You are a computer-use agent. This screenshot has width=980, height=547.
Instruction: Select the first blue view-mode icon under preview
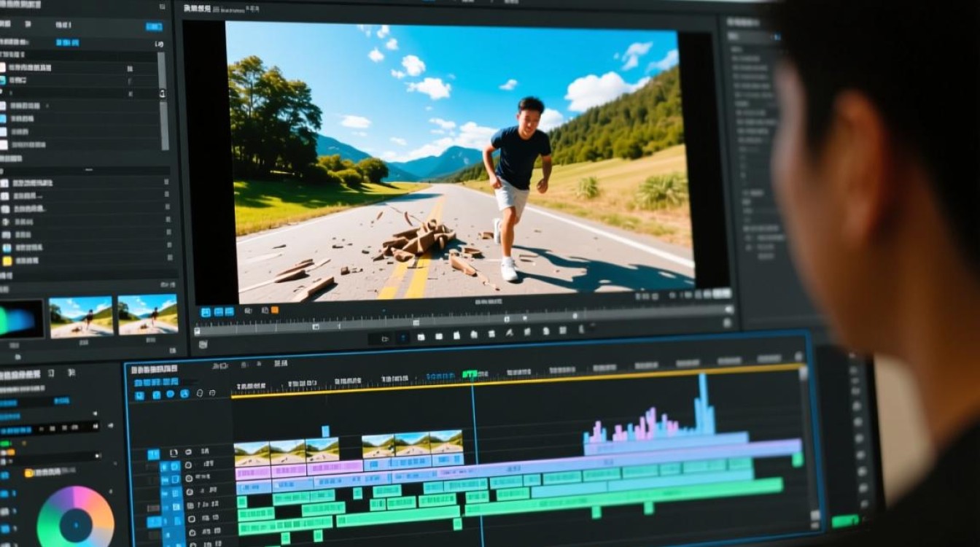click(206, 312)
